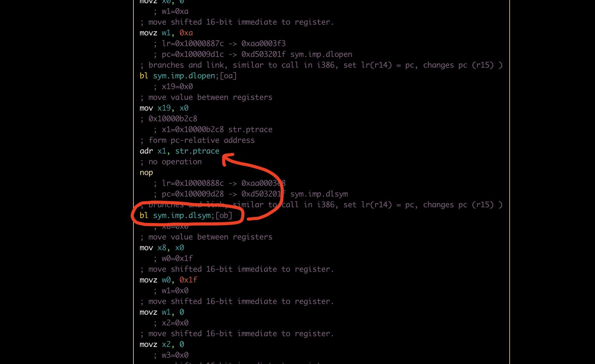Image resolution: width=595 pixels, height=364 pixels.
Task: Click the 'form pc-relative address' comment
Action: point(201,140)
